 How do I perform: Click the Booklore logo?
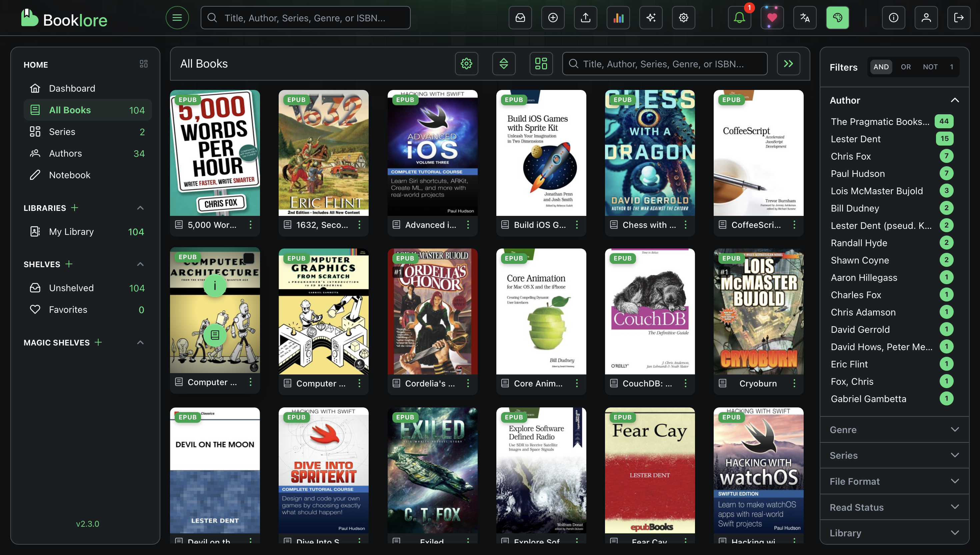[x=64, y=18]
